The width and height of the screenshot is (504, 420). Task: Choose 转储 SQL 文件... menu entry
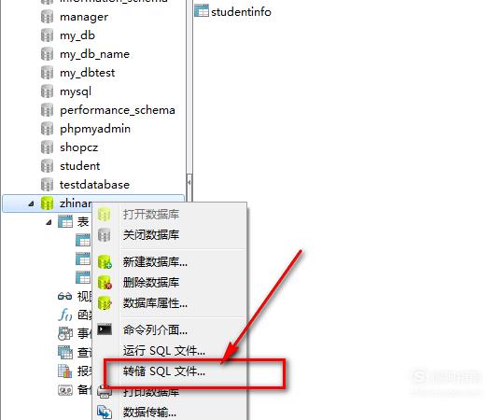click(164, 371)
